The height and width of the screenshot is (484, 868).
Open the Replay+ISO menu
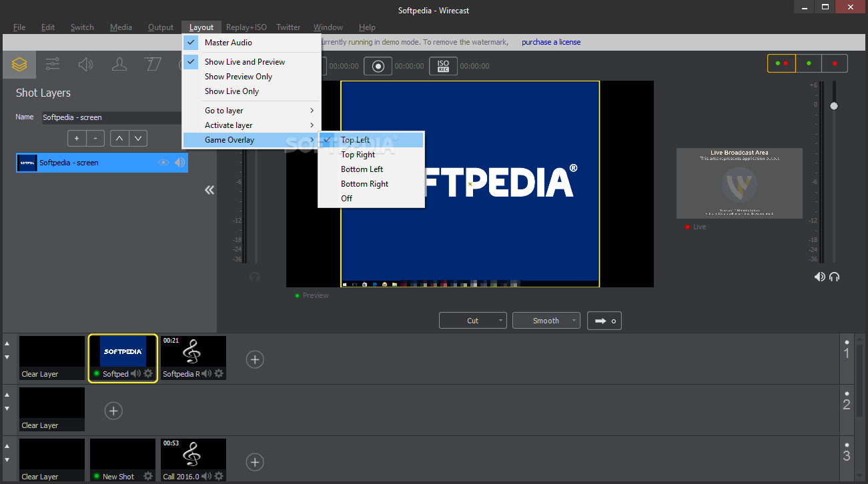click(x=246, y=27)
